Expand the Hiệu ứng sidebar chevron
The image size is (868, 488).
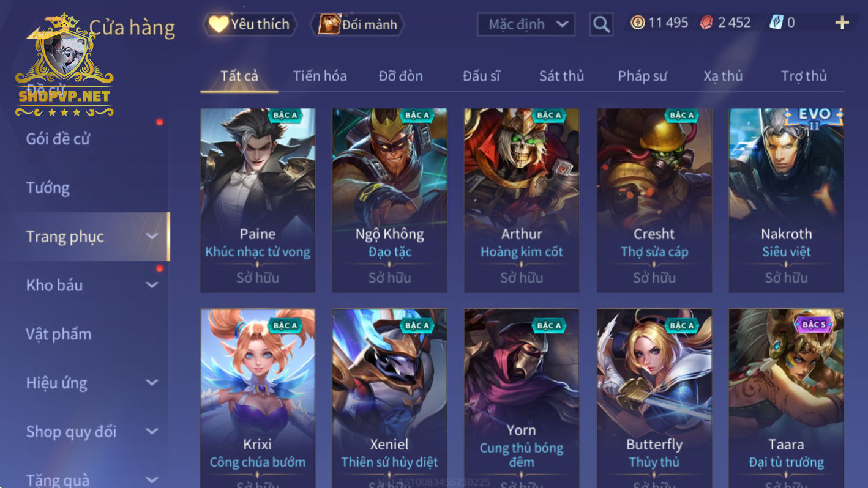click(152, 383)
